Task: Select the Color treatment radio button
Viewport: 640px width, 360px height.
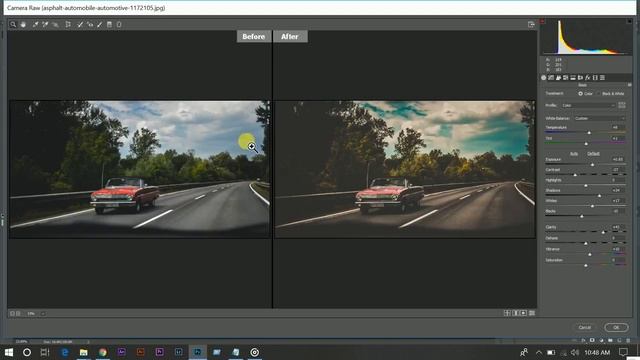Action: [x=580, y=93]
